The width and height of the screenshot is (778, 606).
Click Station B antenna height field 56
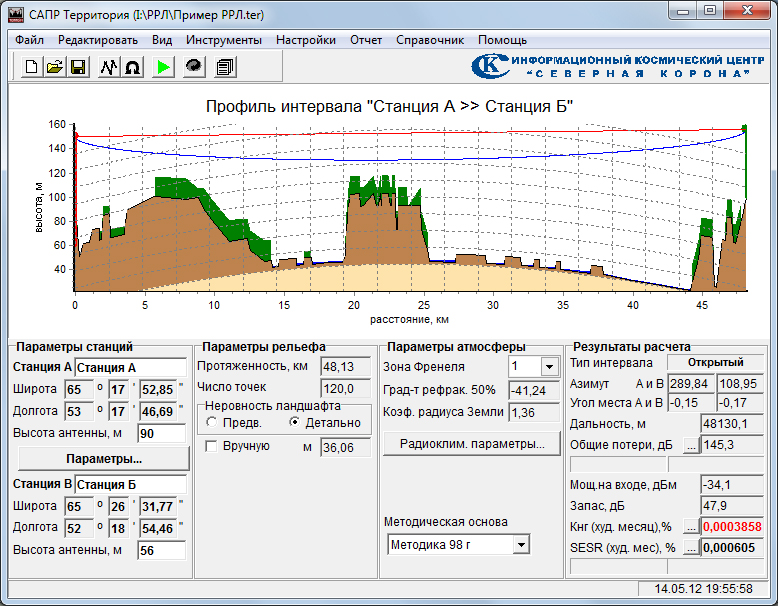161,550
